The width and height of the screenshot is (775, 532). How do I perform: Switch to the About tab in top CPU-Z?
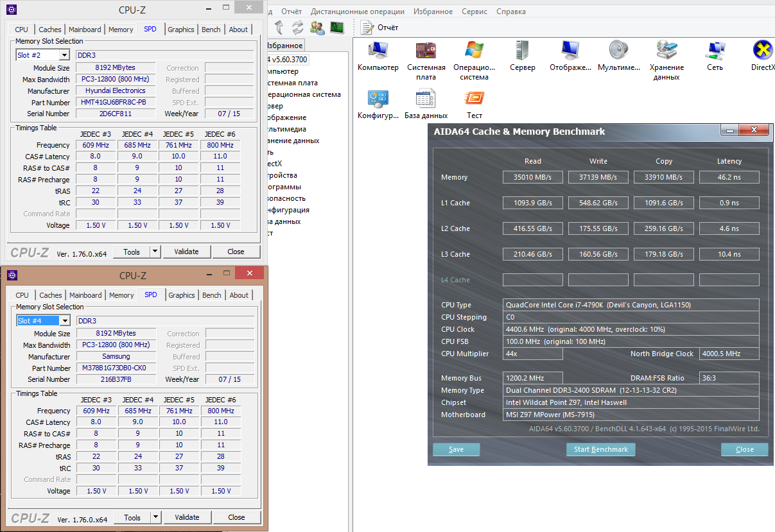pos(238,30)
